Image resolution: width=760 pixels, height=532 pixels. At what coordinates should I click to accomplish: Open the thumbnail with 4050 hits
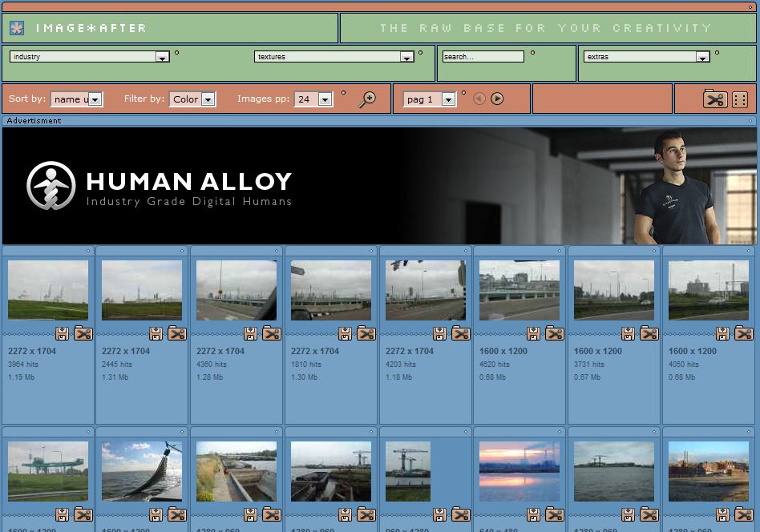(709, 290)
